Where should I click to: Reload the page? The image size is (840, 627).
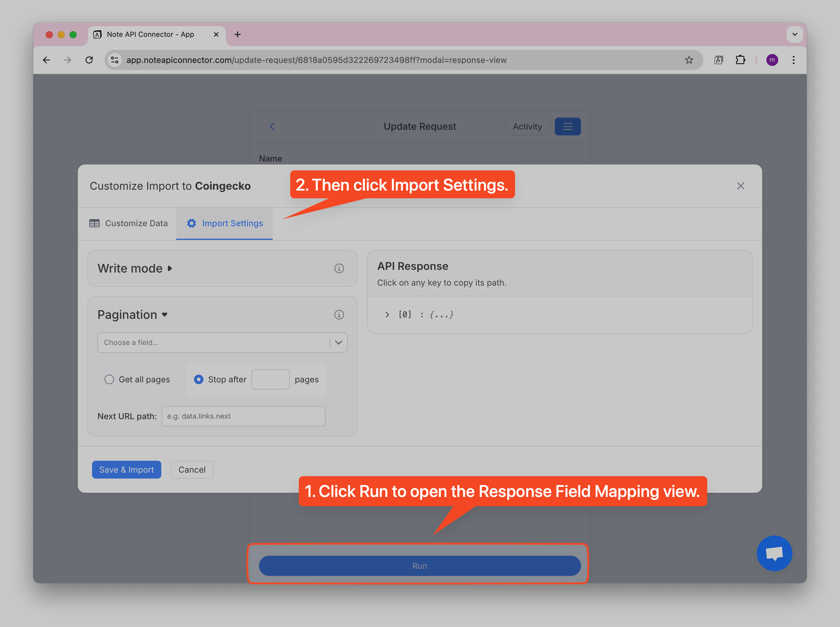pos(89,60)
